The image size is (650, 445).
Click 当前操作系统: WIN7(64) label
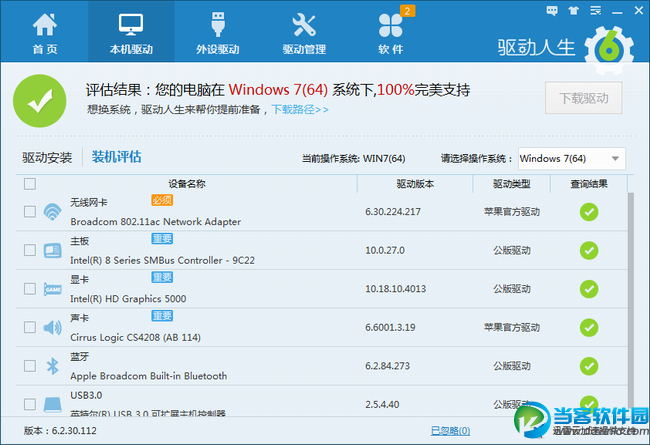click(353, 158)
